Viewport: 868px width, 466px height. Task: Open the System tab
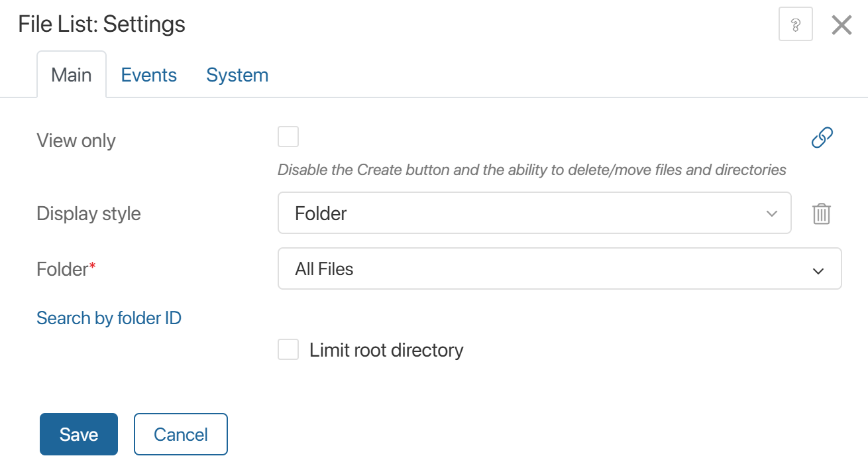[x=237, y=74]
